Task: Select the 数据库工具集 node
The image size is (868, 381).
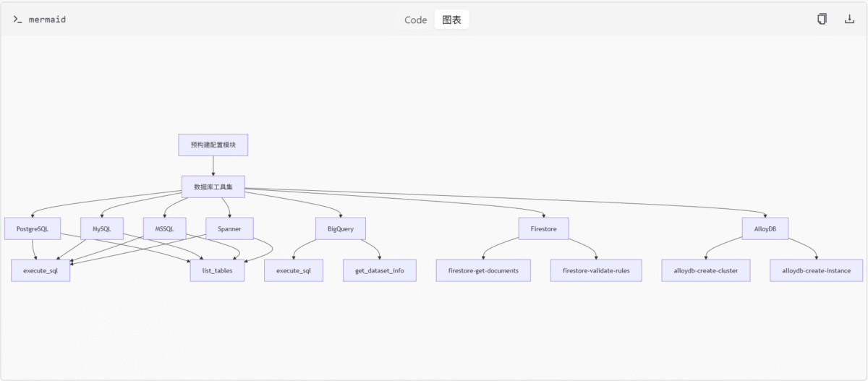Action: tap(213, 187)
